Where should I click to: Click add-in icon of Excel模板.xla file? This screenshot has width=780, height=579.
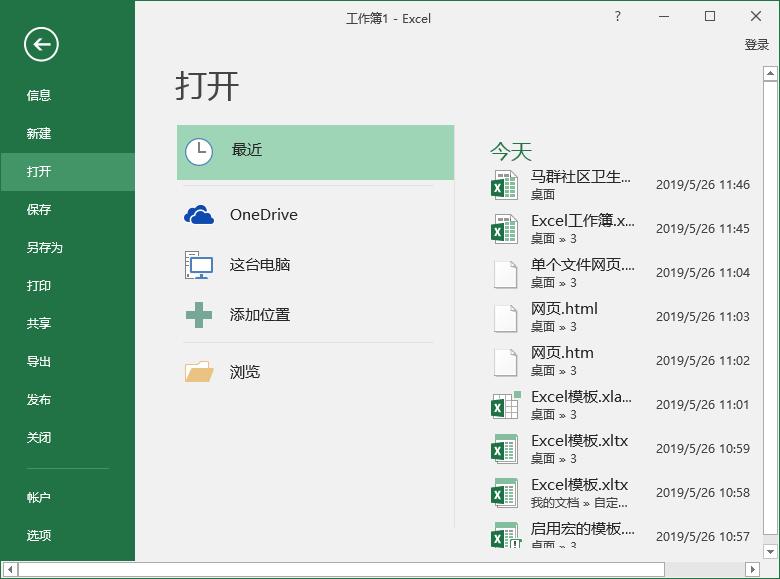(506, 405)
